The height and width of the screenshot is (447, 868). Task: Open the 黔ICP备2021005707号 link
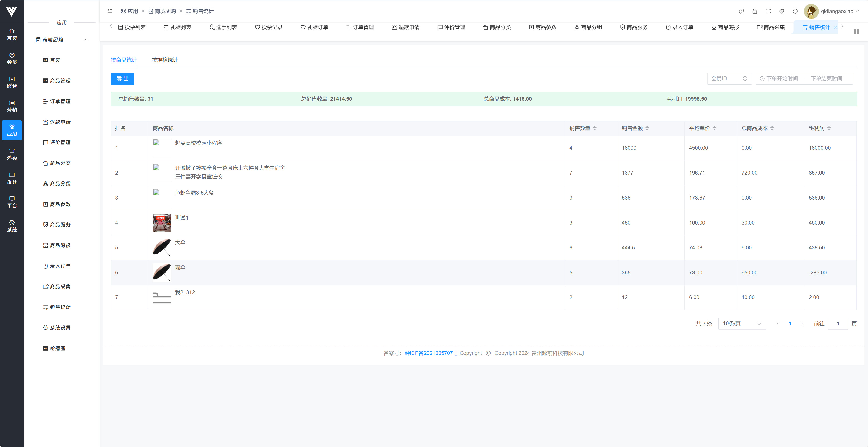click(431, 353)
